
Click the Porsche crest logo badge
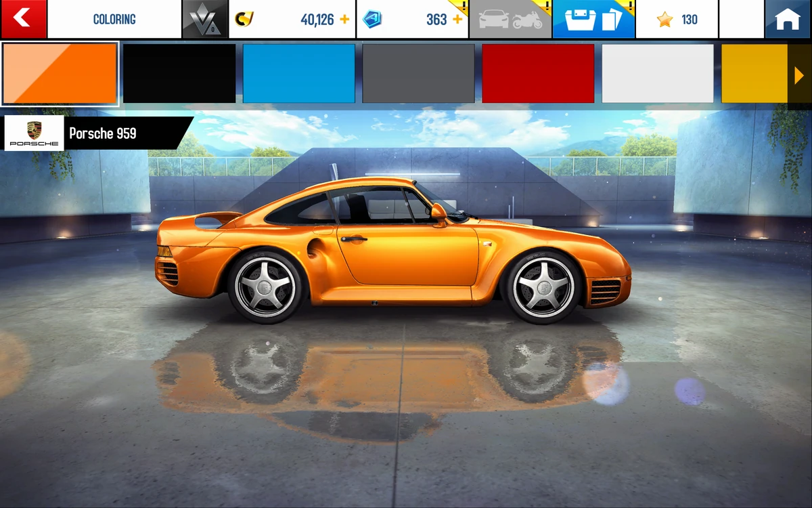click(x=32, y=133)
